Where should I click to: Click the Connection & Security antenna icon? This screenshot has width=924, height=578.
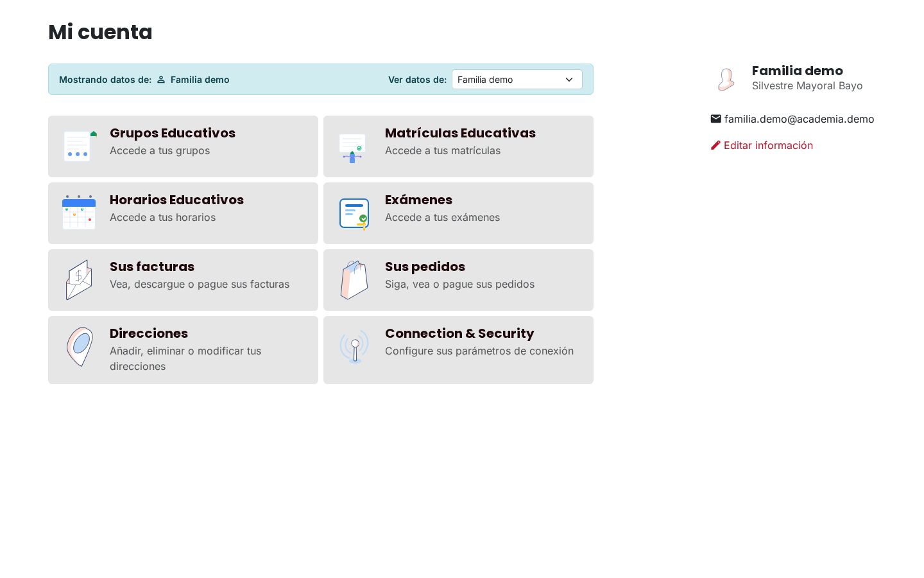[354, 347]
